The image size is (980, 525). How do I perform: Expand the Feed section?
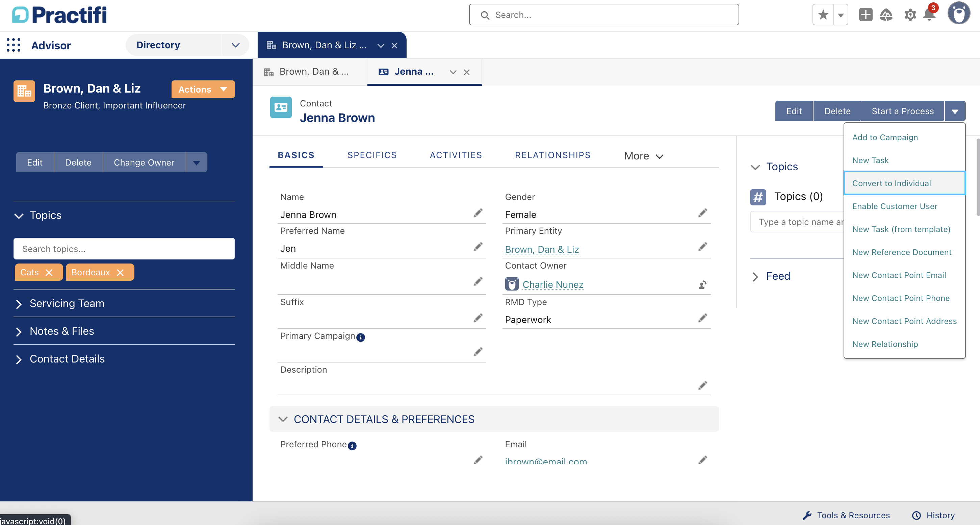(755, 277)
